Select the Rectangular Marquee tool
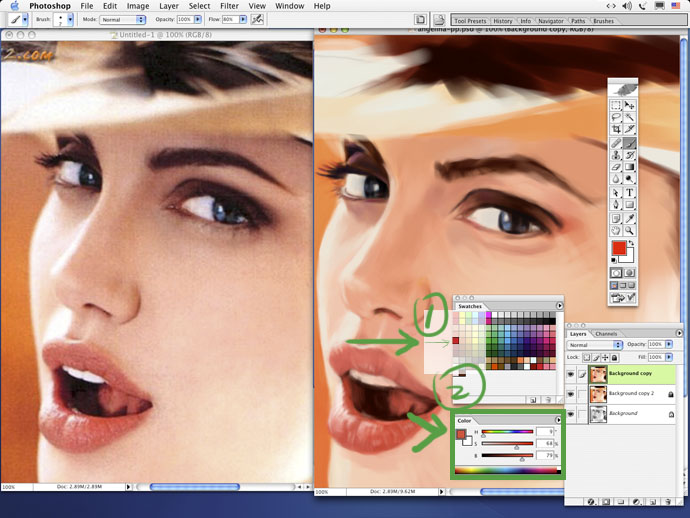The height and width of the screenshot is (518, 690). click(x=616, y=105)
